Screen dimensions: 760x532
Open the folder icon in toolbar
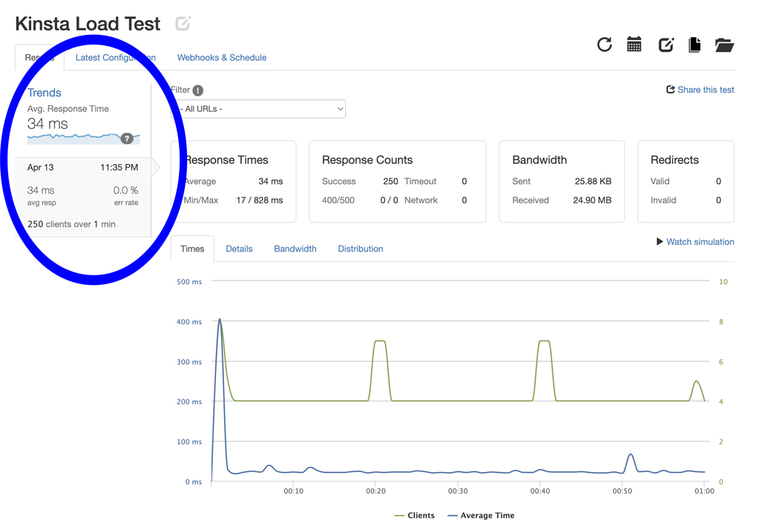click(724, 45)
